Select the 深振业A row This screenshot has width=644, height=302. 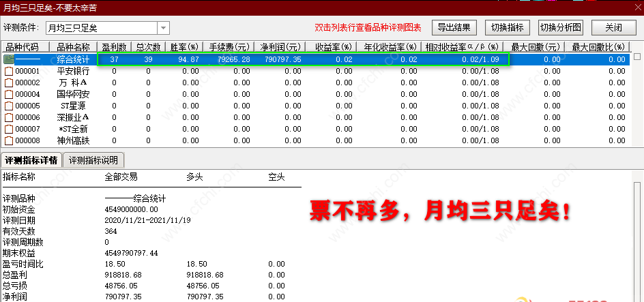(x=317, y=117)
